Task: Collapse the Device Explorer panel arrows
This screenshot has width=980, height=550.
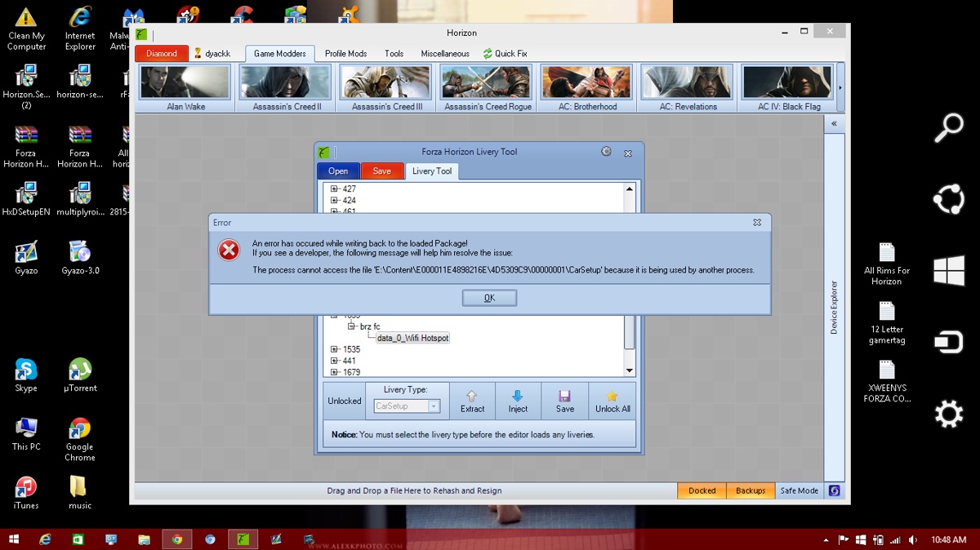Action: pos(834,124)
